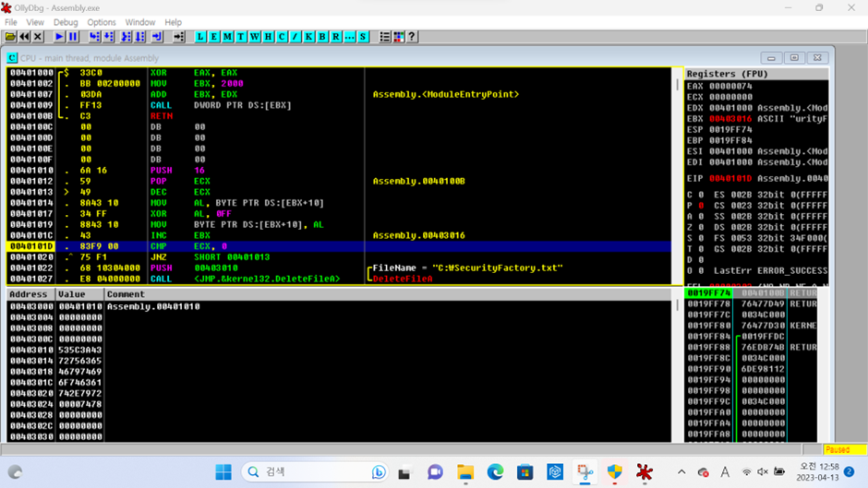Click Go to address toolbar icon
Screen dimensions: 868x488
179,37
